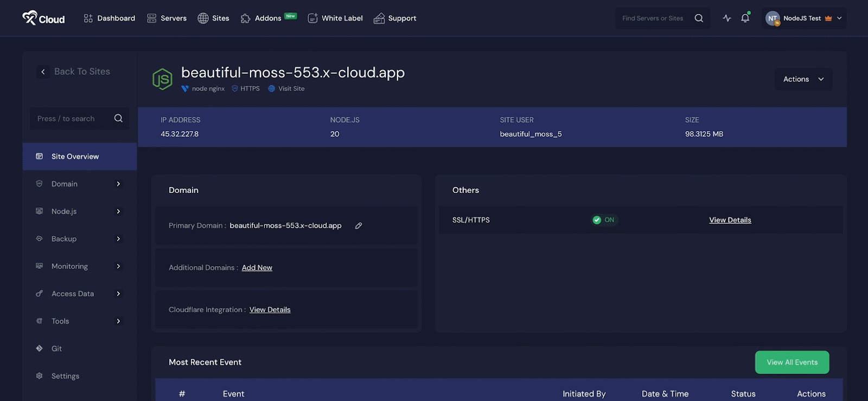The image size is (868, 401).
Task: Expand the Node.js sidebar chevron
Action: [118, 211]
